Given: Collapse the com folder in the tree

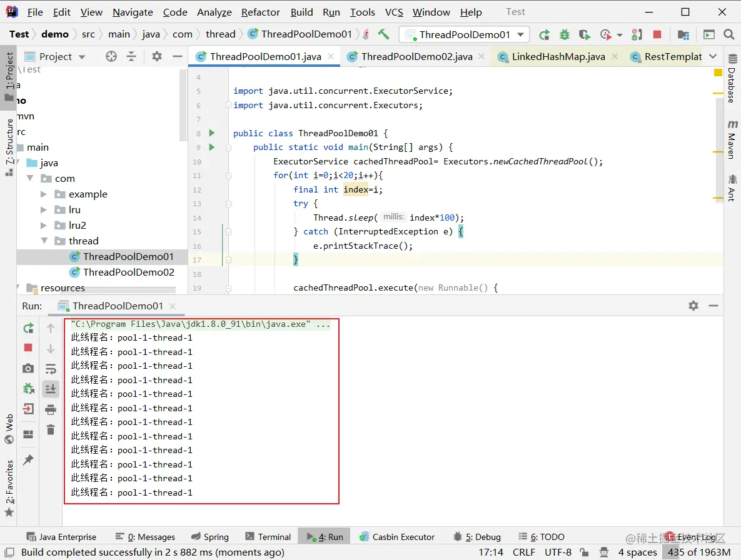Looking at the screenshot, I should [x=30, y=179].
